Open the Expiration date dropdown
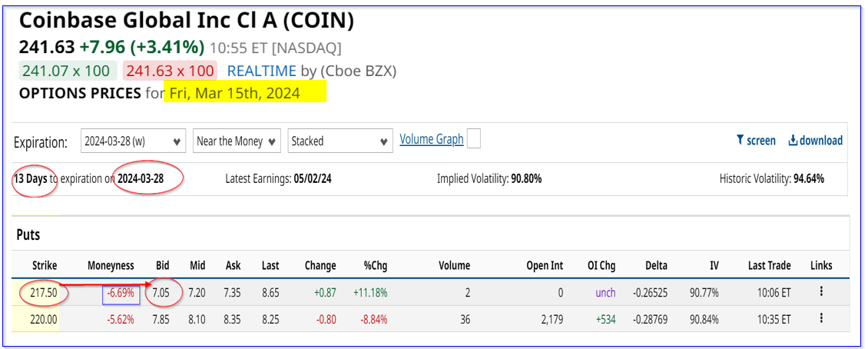The width and height of the screenshot is (868, 349). pos(134,141)
